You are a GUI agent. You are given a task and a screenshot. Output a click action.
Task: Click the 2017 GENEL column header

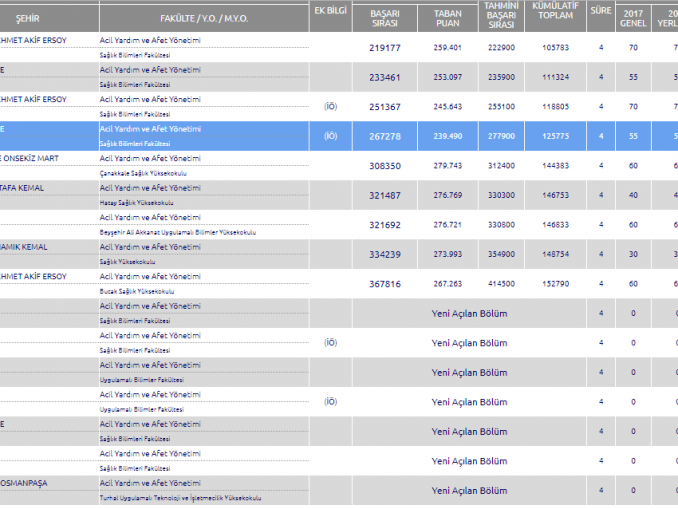coord(632,17)
